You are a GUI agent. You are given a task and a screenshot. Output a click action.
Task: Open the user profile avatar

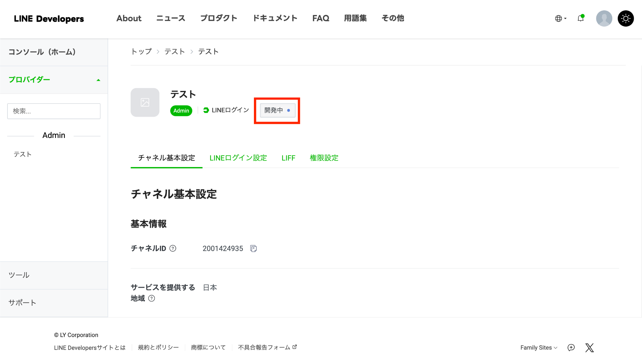pos(604,18)
